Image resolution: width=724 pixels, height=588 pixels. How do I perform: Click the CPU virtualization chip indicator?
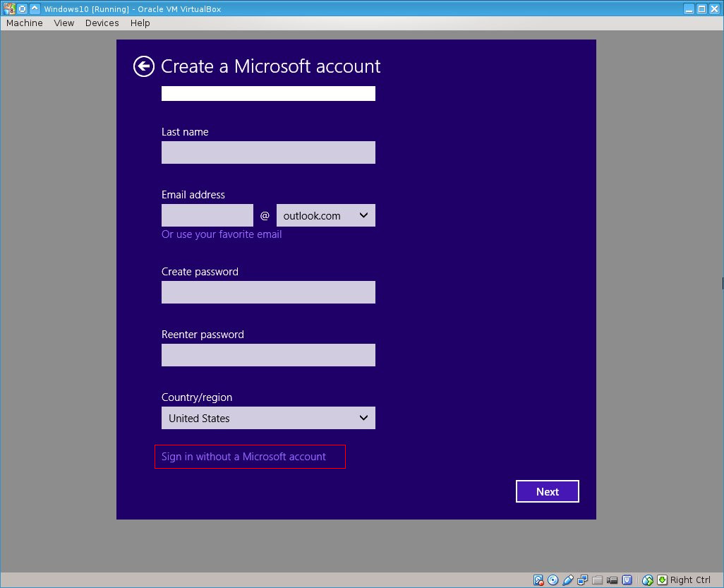(627, 580)
